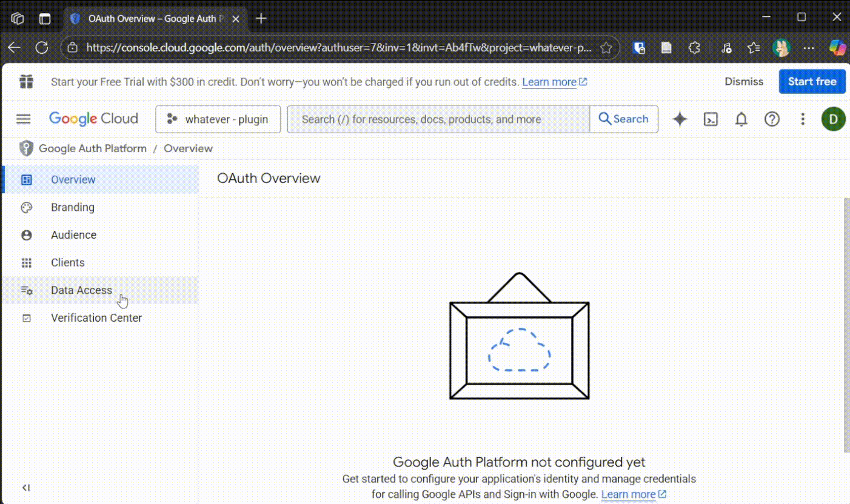The image size is (850, 504).
Task: Open Clients in the sidebar
Action: pos(100,263)
